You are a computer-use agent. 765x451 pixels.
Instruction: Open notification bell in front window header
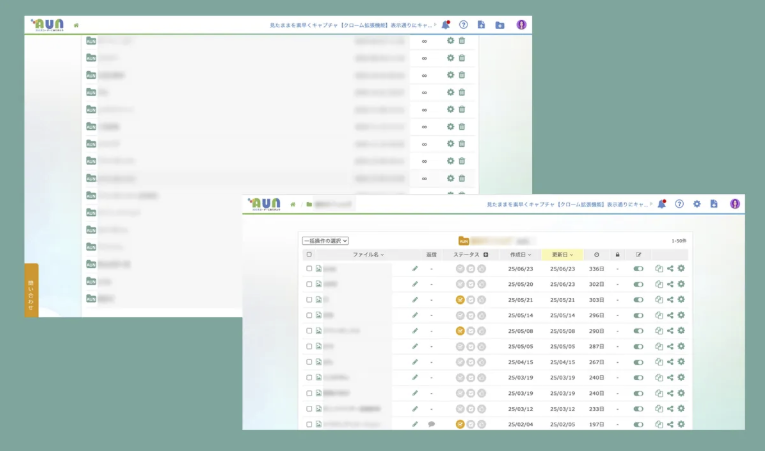(x=661, y=204)
